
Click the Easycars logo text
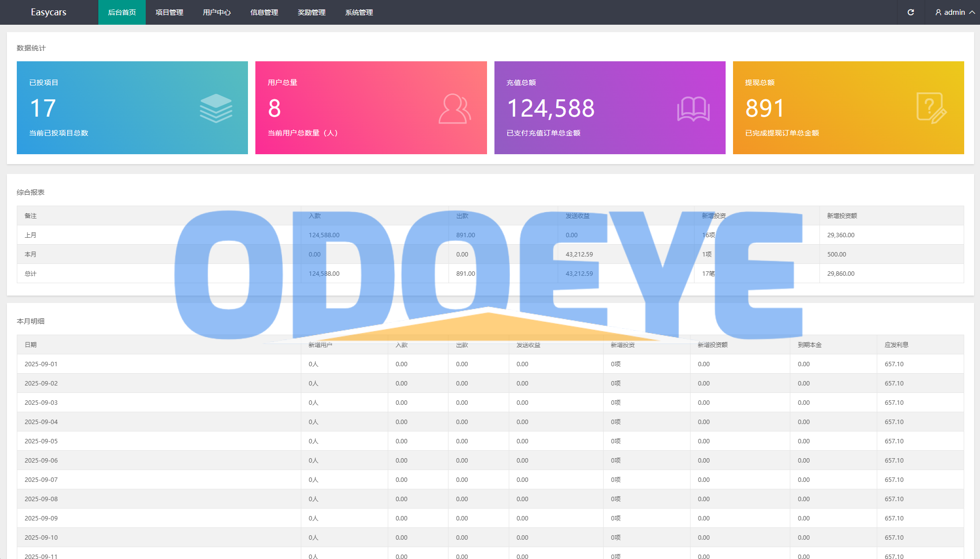tap(48, 12)
